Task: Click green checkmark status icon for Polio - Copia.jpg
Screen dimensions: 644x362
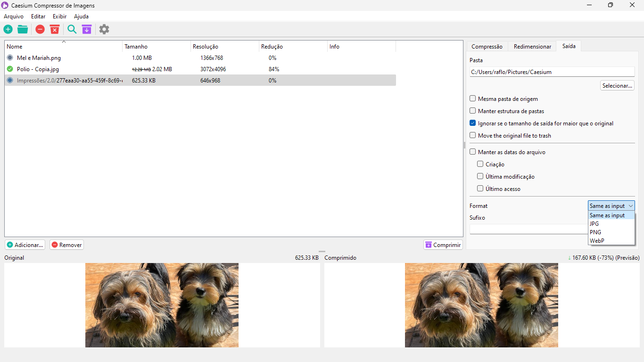Action: (10, 69)
